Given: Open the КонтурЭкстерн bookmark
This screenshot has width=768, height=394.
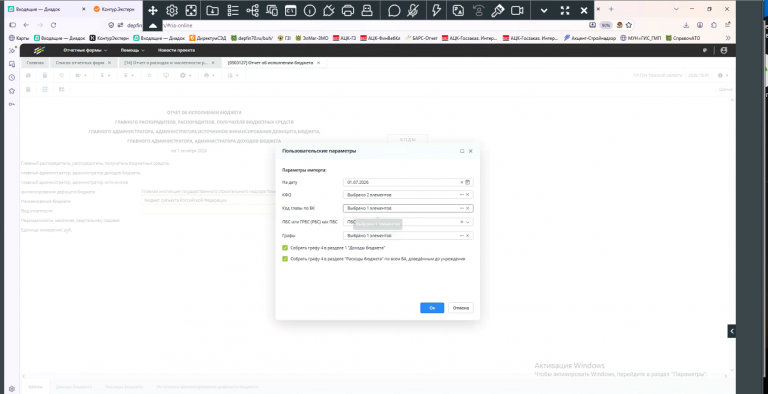Looking at the screenshot, I should [109, 38].
